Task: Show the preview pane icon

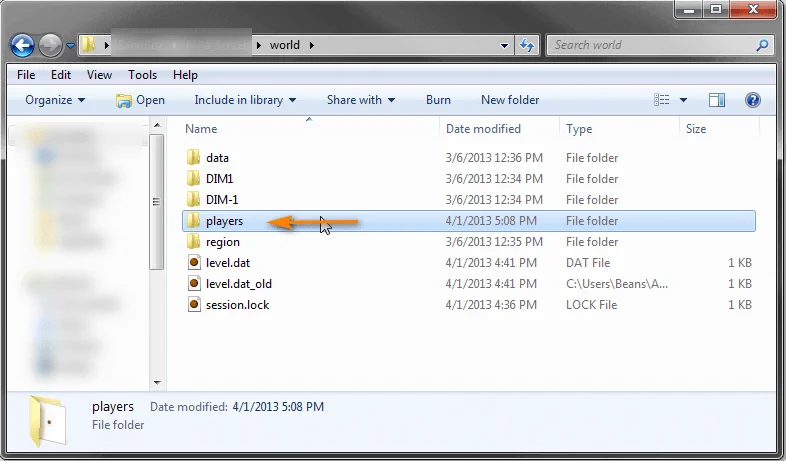Action: pyautogui.click(x=717, y=100)
